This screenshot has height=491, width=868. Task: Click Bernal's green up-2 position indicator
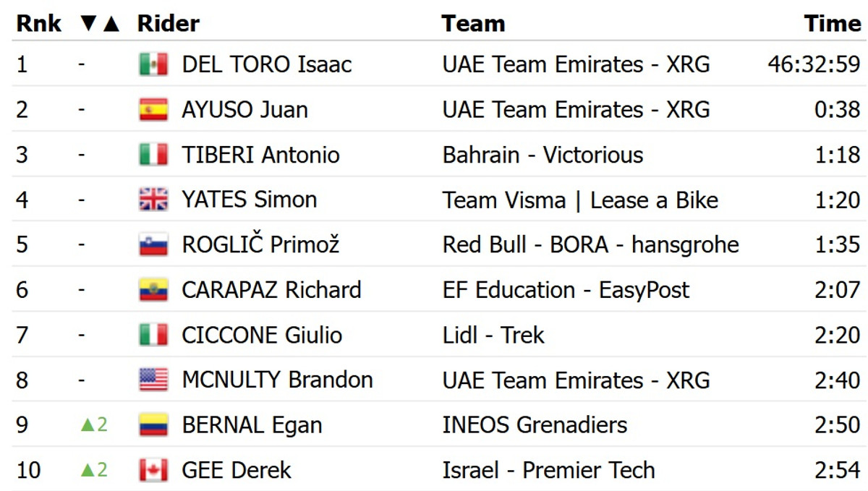click(94, 425)
